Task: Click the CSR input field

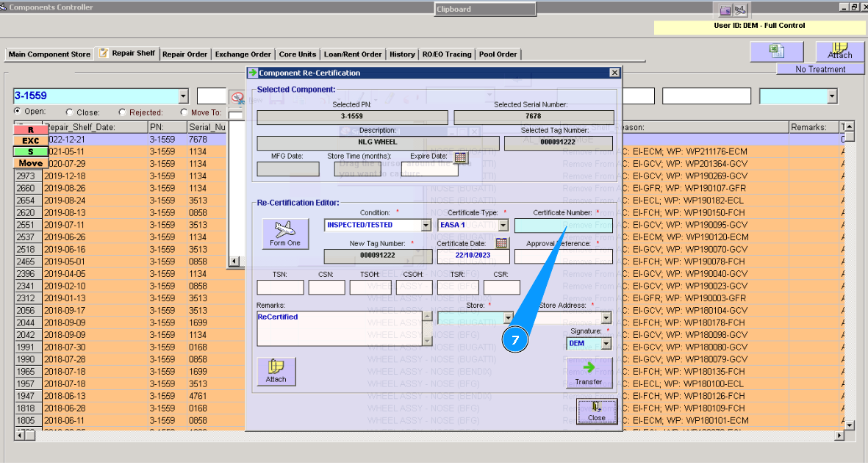Action: pos(501,287)
